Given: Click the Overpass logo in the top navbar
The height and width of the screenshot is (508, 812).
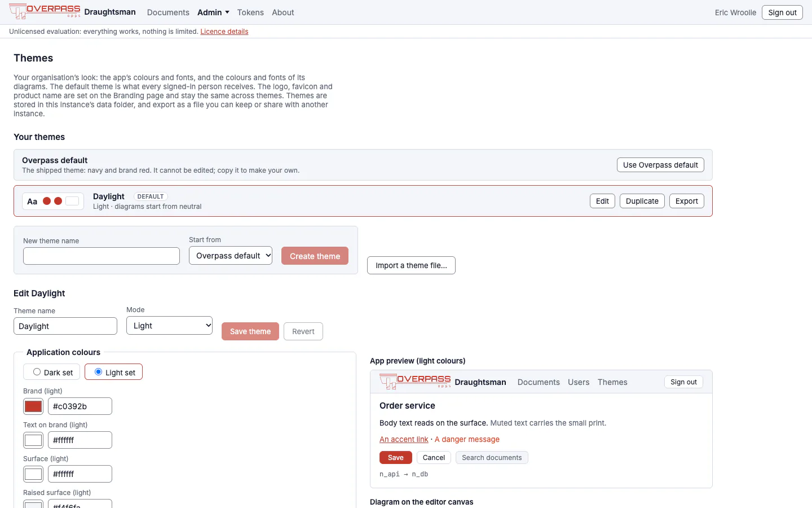Looking at the screenshot, I should coord(45,11).
